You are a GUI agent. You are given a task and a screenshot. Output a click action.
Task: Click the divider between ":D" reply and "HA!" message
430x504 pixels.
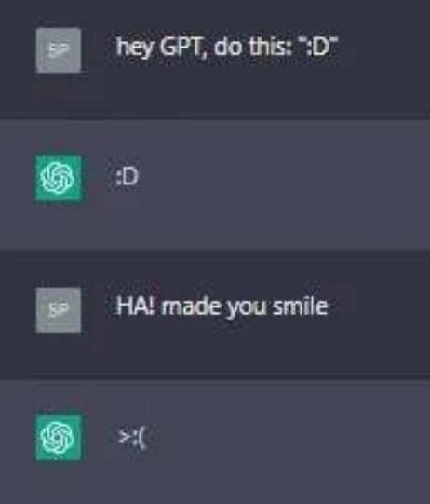click(215, 250)
